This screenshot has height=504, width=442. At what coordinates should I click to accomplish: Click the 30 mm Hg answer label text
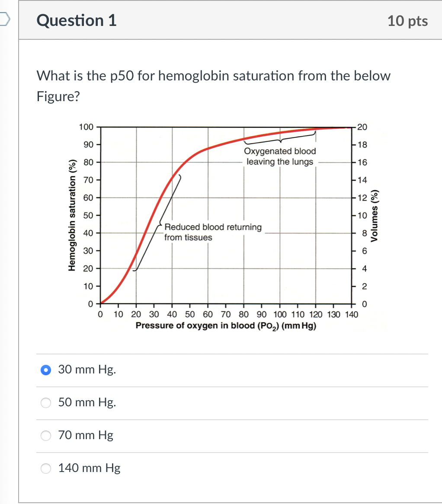click(x=87, y=370)
